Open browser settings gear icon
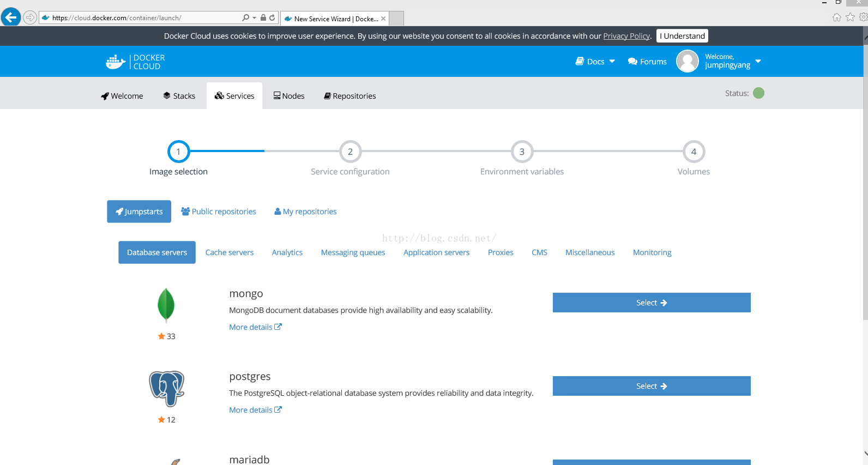This screenshot has width=868, height=465. (x=863, y=17)
